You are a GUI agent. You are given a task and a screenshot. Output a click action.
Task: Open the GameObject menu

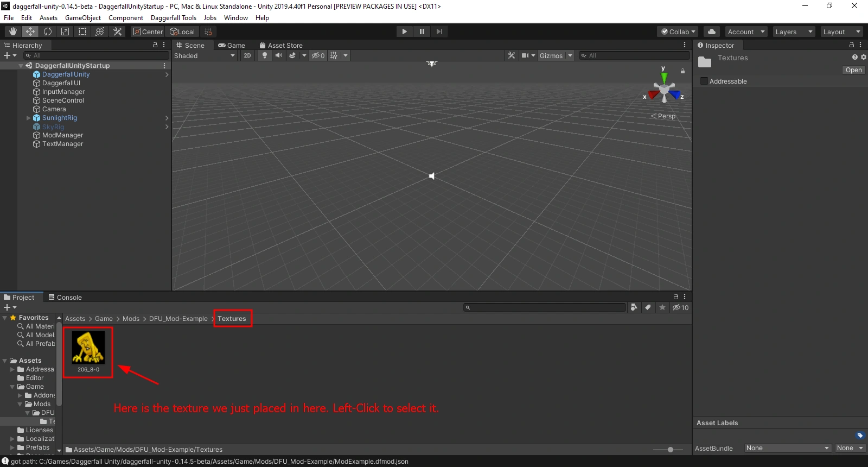[83, 18]
